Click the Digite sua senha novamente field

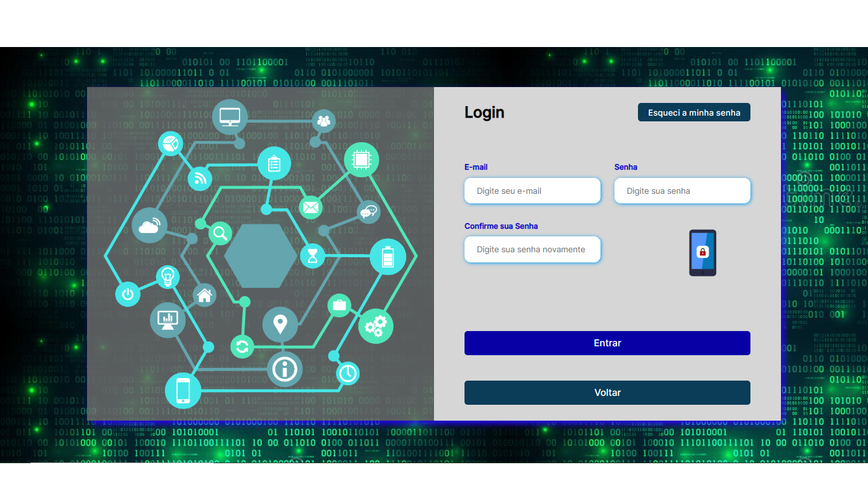coord(532,249)
